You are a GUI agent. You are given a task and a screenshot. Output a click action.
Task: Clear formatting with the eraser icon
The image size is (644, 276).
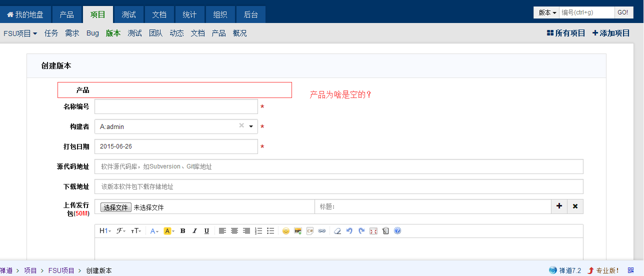[337, 231]
